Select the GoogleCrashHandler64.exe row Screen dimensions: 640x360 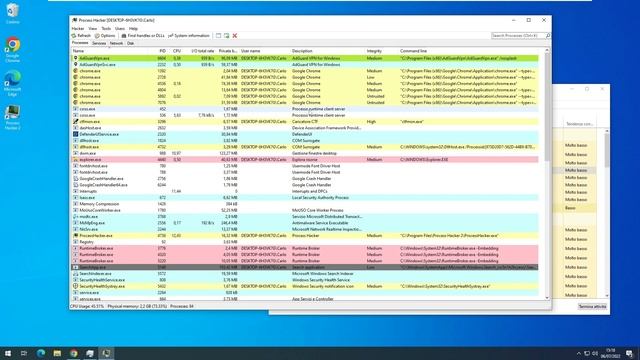(x=304, y=185)
